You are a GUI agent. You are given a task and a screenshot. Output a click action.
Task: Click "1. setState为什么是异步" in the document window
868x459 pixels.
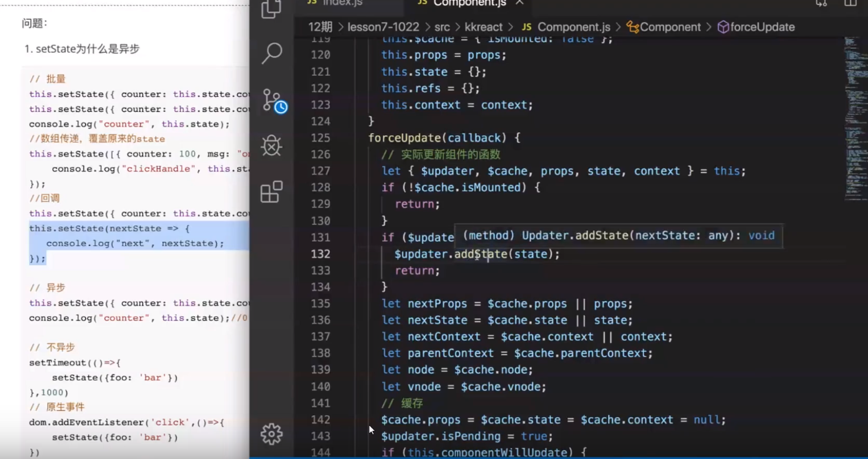pos(82,49)
